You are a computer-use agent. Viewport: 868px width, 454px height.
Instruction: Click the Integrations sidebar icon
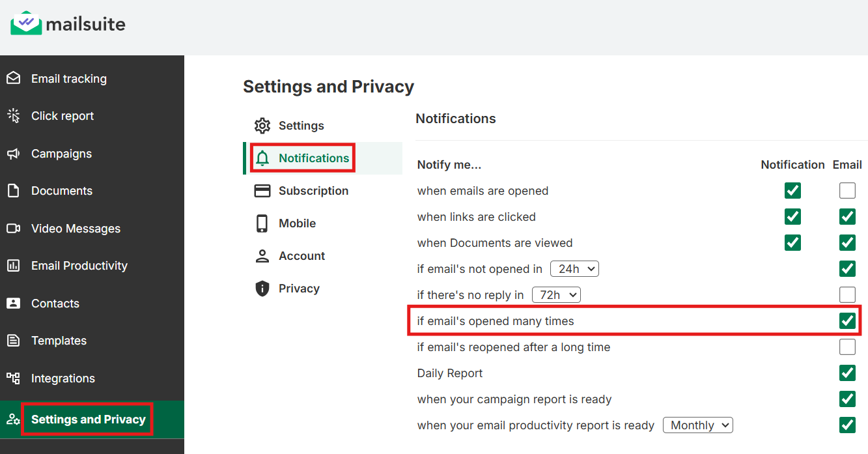13,378
